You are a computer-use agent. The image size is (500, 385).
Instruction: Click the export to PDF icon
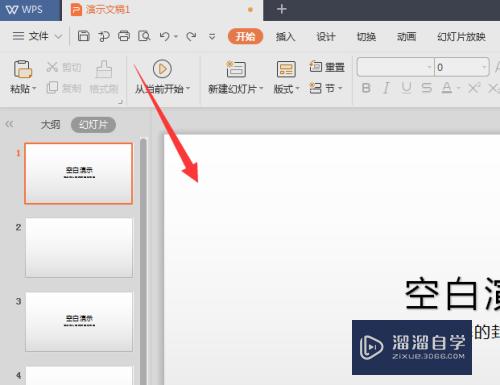click(104, 36)
